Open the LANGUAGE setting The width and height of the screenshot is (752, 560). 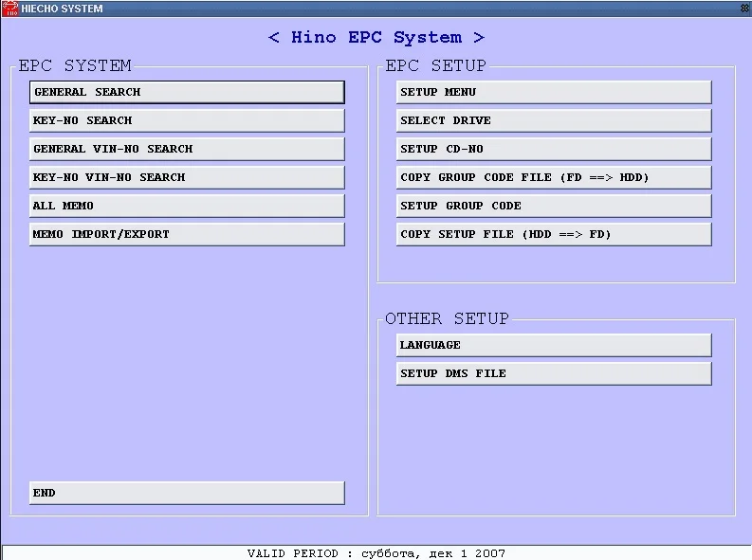(554, 346)
